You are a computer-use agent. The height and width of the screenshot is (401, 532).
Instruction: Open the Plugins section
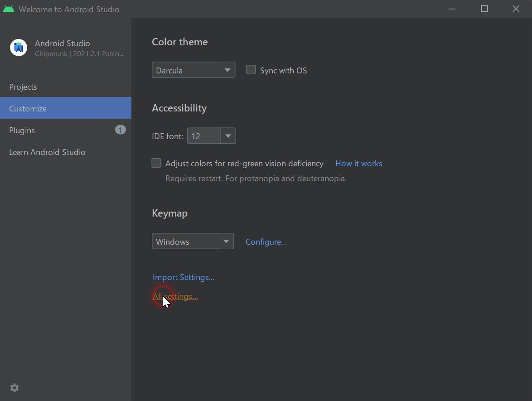22,130
